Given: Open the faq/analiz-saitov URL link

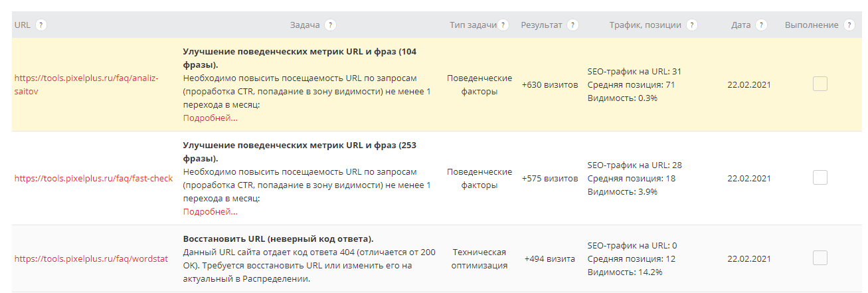Looking at the screenshot, I should [86, 84].
